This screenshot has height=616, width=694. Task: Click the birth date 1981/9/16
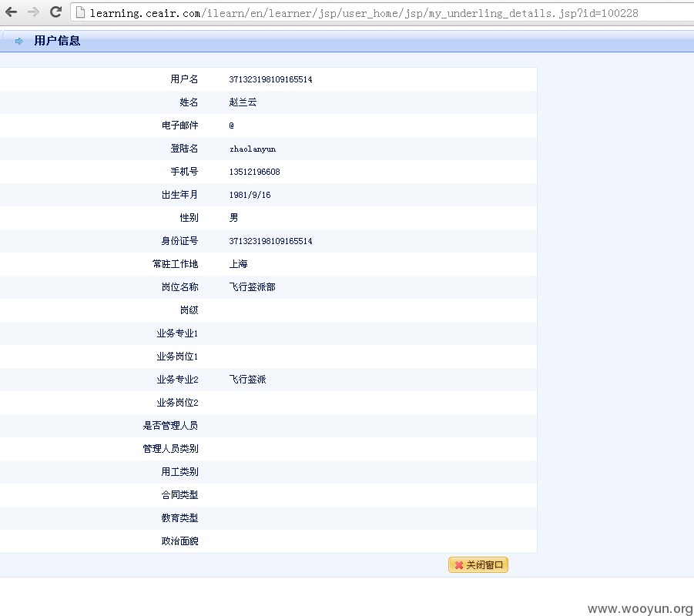(250, 195)
